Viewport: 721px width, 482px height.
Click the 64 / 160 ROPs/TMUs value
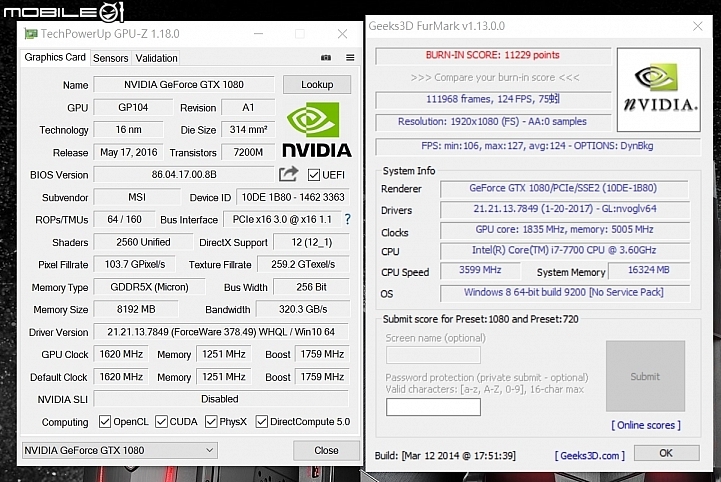point(124,219)
